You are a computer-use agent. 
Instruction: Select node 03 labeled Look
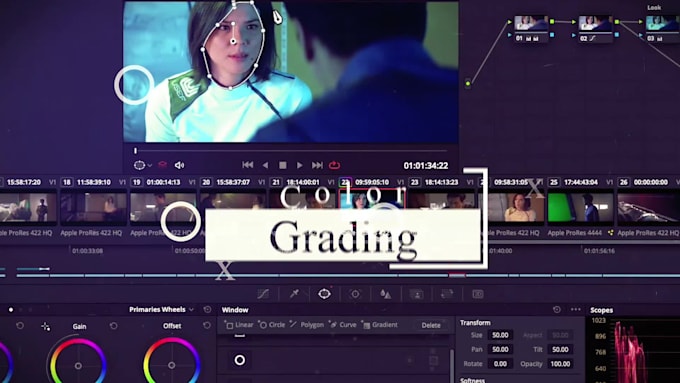coord(662,28)
